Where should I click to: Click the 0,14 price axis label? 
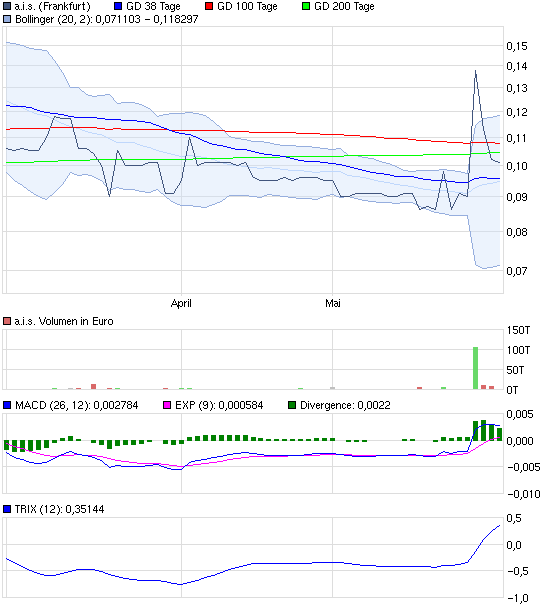(517, 66)
